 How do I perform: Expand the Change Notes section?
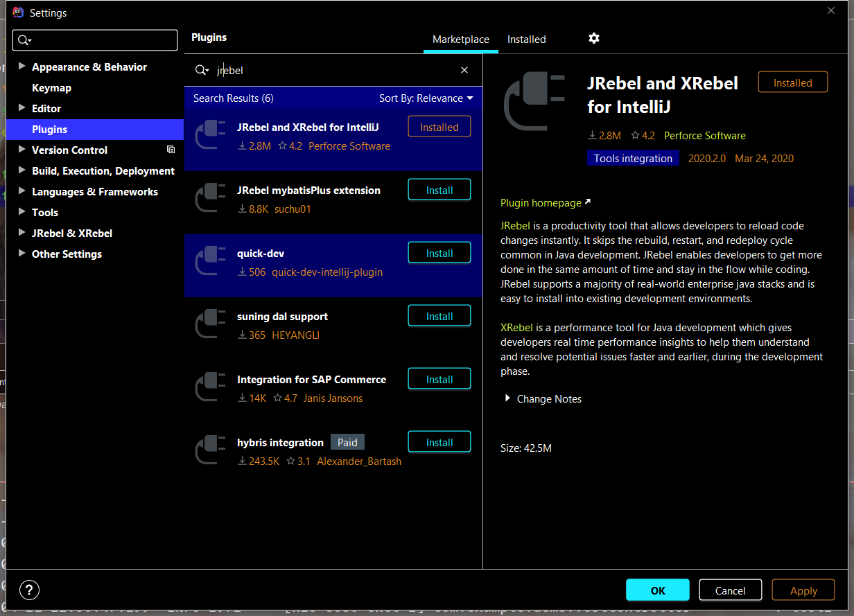507,398
